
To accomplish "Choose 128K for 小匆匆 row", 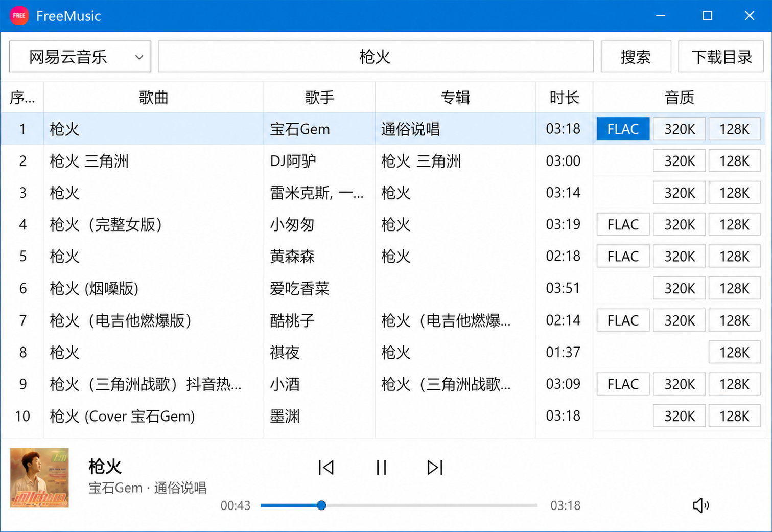I will tap(734, 224).
